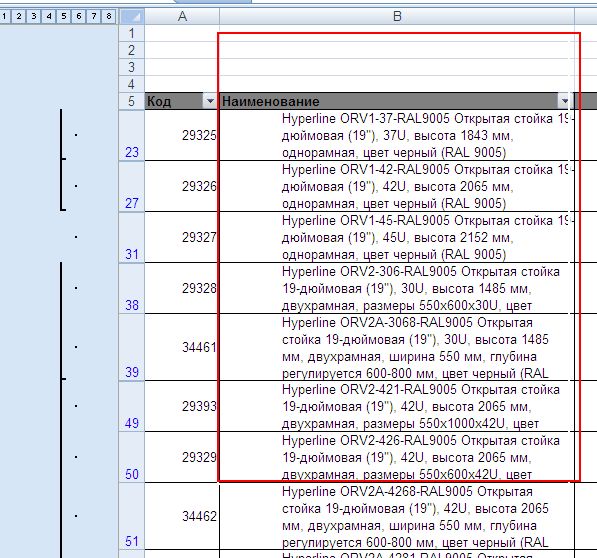597x558 pixels.
Task: Select the Hyperline ORV2-426-RAL9005 name cell
Action: pos(397,457)
